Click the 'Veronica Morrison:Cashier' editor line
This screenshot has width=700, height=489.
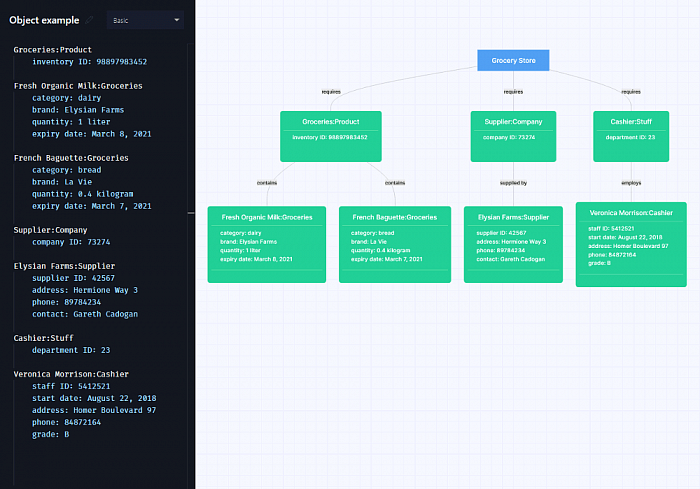tap(71, 374)
